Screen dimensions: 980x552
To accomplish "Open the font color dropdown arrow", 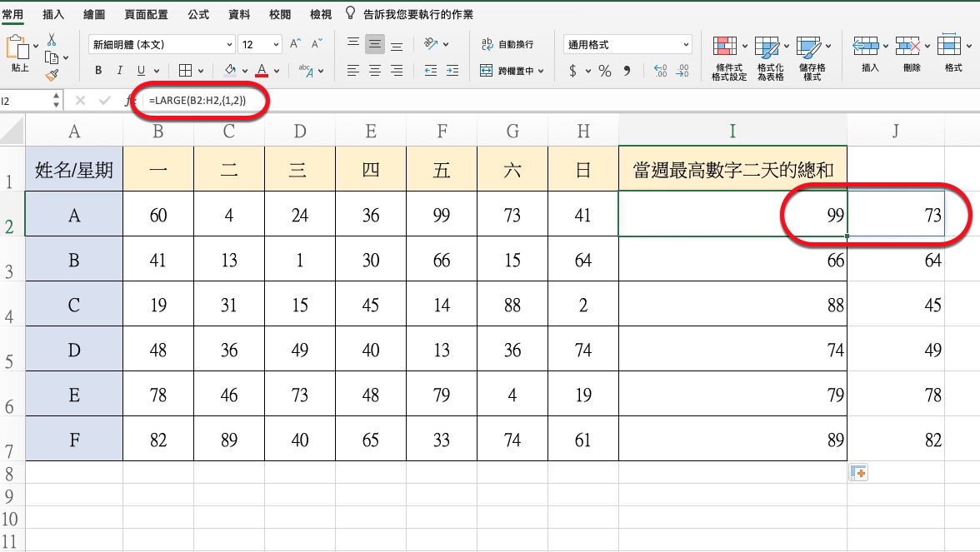I will [x=277, y=72].
